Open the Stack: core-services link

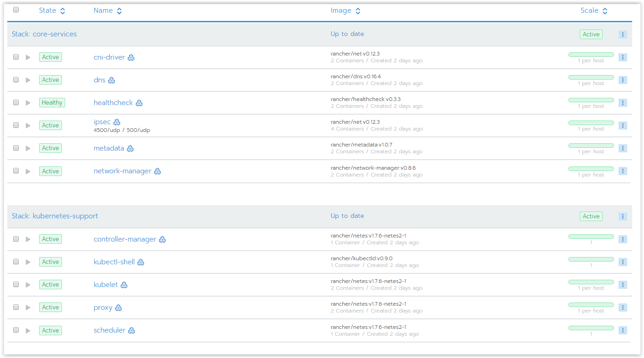(x=44, y=34)
